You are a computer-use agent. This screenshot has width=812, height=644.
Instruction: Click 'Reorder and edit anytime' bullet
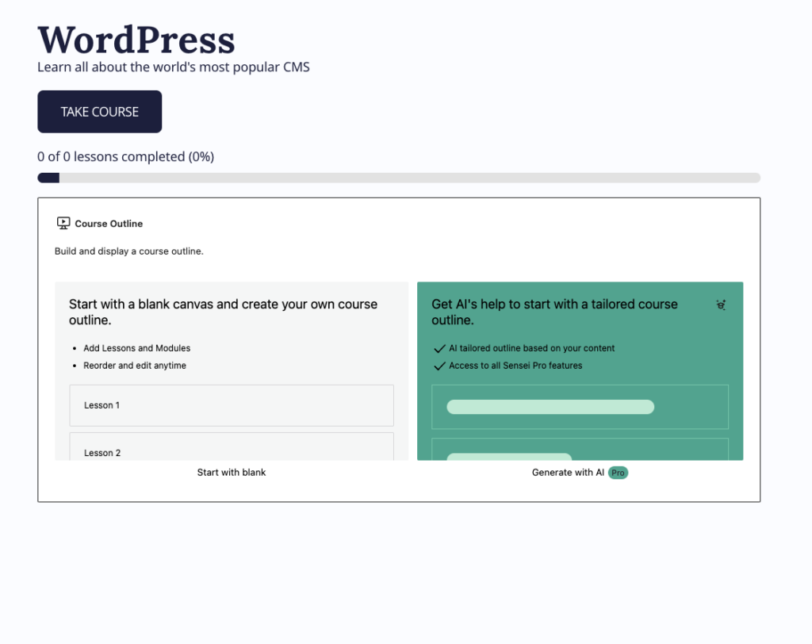[135, 366]
